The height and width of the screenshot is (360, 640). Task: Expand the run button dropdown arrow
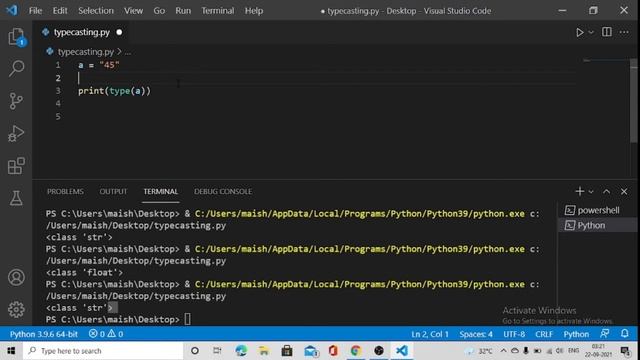coord(591,32)
